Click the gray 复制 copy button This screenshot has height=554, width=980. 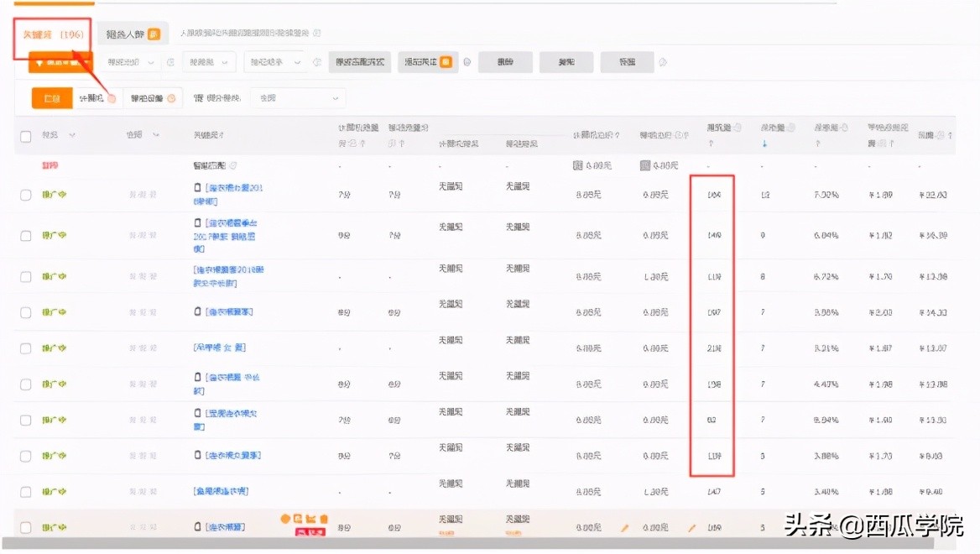pyautogui.click(x=566, y=62)
